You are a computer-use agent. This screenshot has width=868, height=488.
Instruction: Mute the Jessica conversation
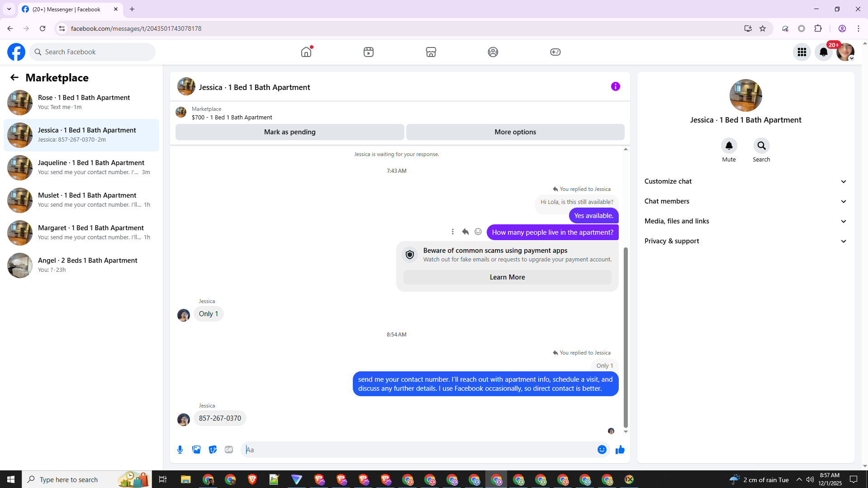click(729, 146)
